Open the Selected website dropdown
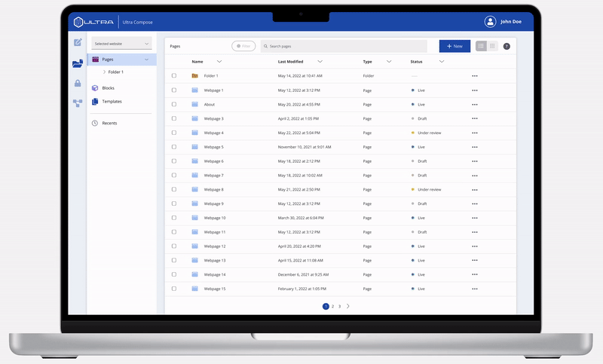 coord(121,44)
